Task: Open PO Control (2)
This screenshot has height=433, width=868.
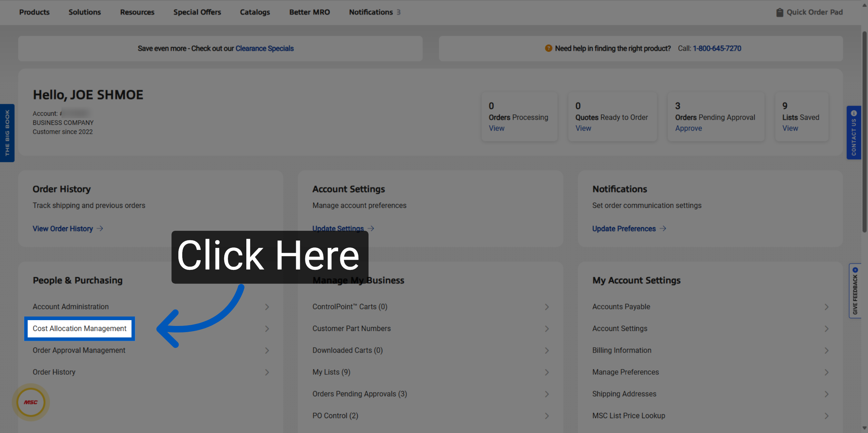Action: pyautogui.click(x=335, y=416)
